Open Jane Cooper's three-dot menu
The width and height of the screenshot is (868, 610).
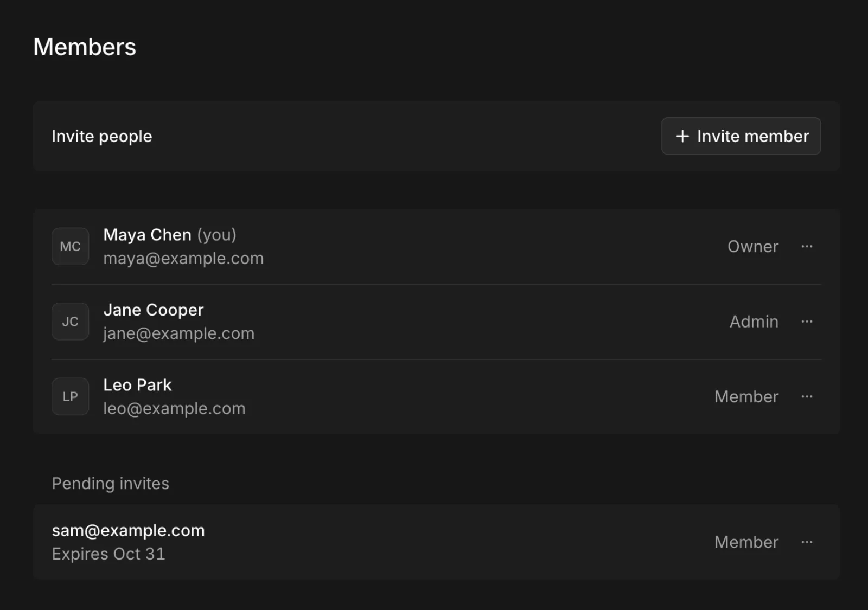coord(807,322)
